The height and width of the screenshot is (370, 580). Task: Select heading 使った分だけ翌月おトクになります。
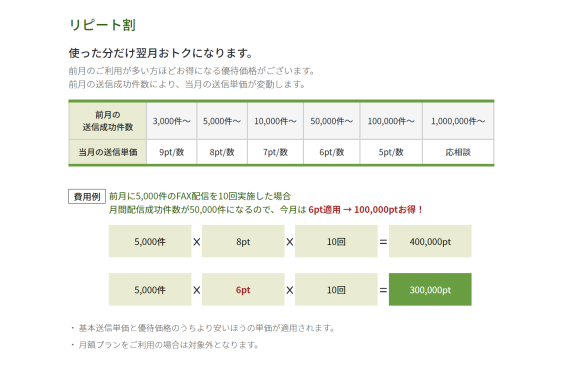pos(161,53)
